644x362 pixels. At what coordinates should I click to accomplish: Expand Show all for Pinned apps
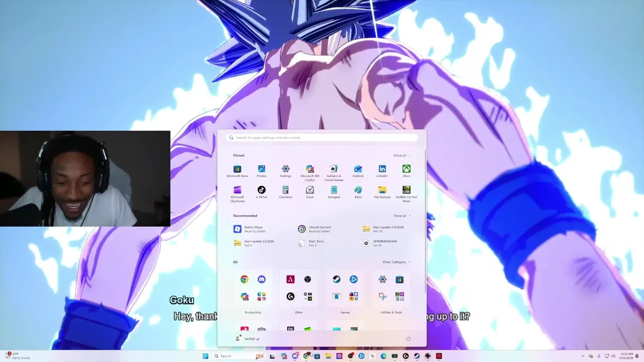[402, 155]
